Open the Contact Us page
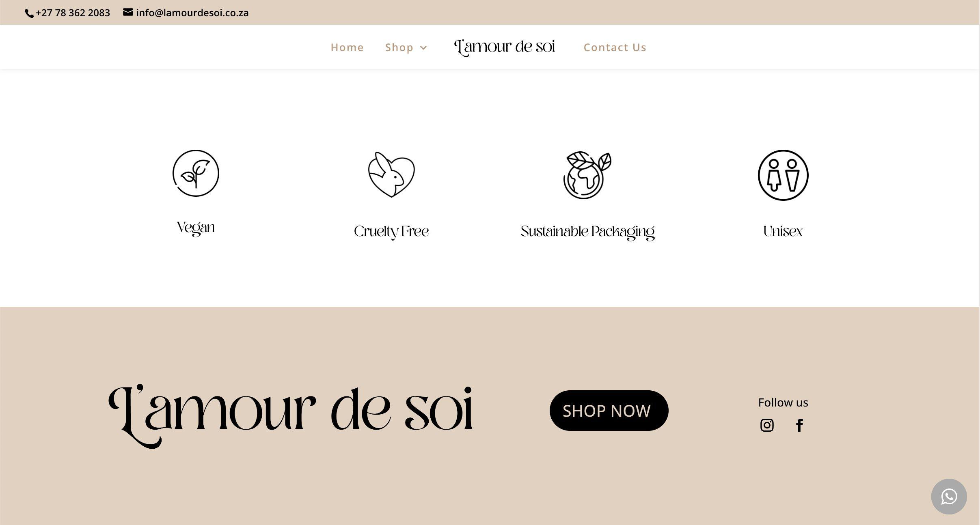 [615, 47]
